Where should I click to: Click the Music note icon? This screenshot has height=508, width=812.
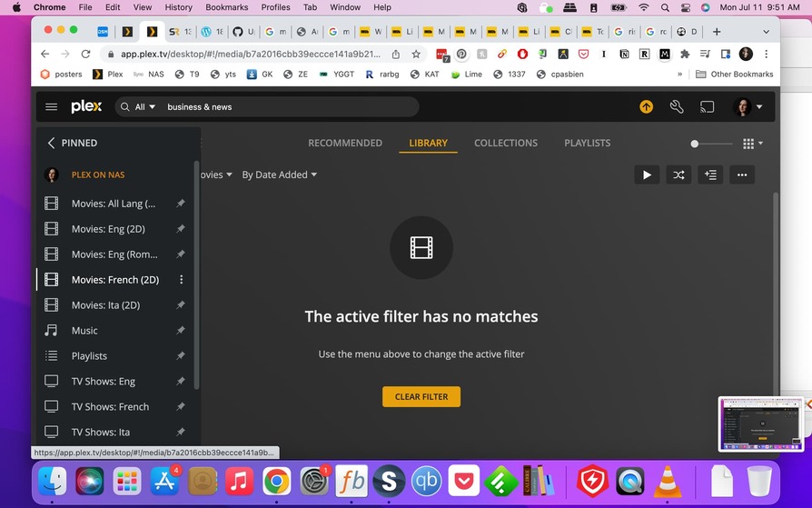[x=51, y=330]
